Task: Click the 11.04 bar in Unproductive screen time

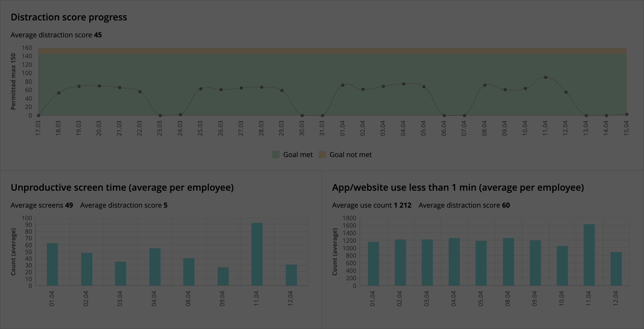Action: (257, 254)
